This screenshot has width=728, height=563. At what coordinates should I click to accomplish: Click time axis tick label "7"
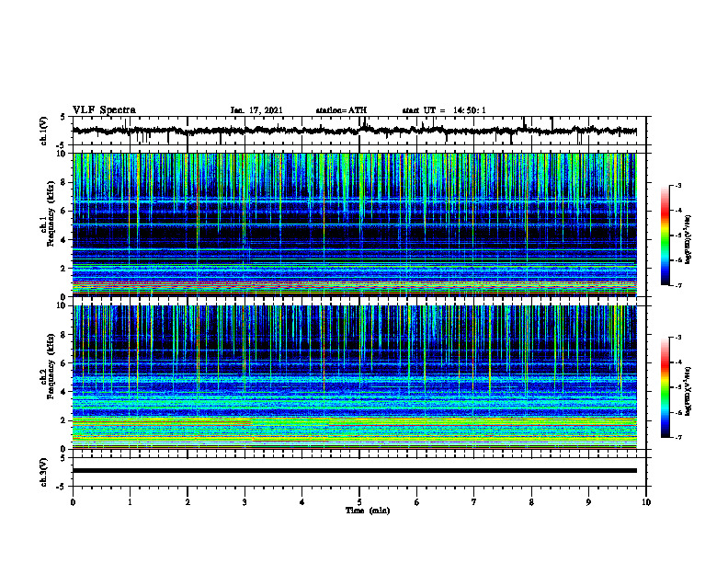tap(474, 502)
